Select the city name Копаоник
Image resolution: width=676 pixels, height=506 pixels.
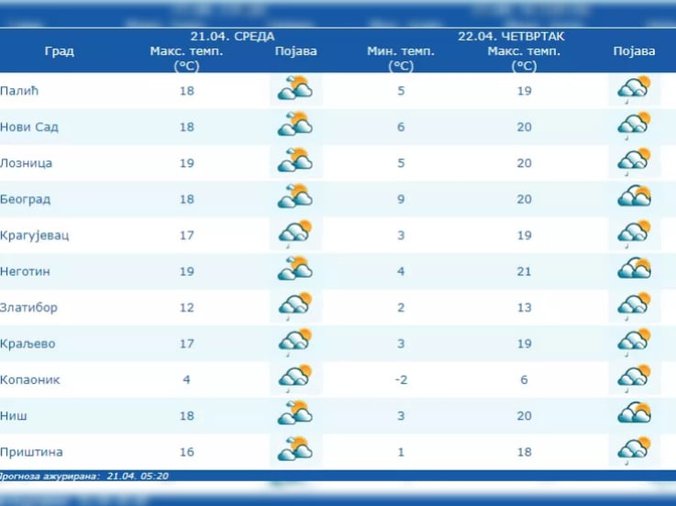click(30, 380)
